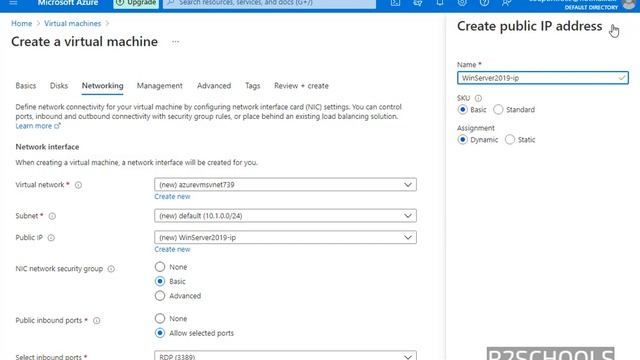Open the notifications bell
Screen dimensions: 640x360
(x=440, y=2)
